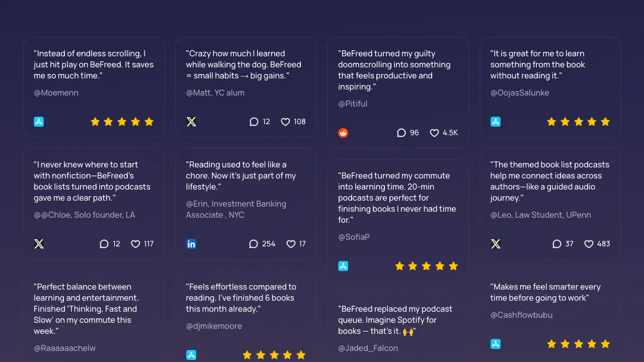This screenshot has width=644, height=362.
Task: Open the @Moemenn profile link
Action: coord(56,93)
